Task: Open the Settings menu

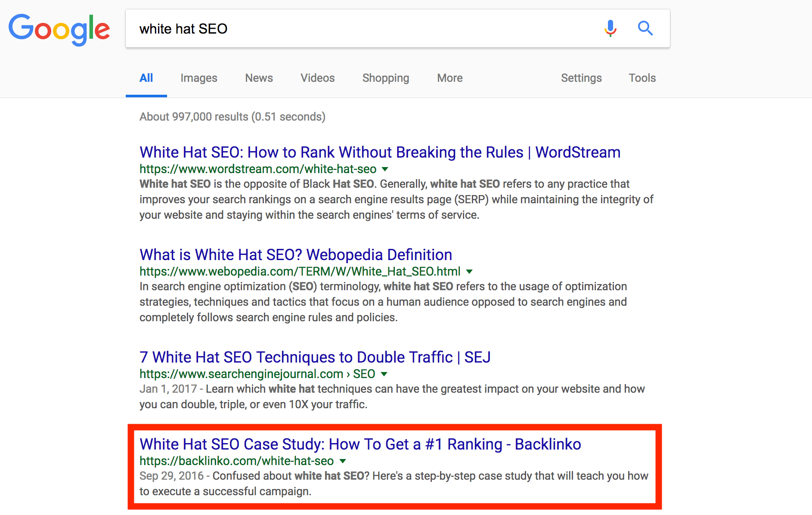Action: pos(581,78)
